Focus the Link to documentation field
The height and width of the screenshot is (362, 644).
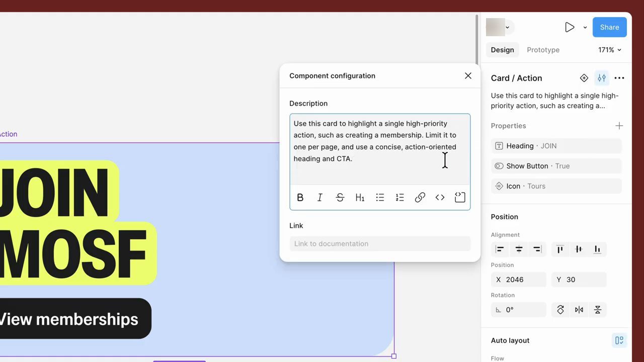click(380, 244)
